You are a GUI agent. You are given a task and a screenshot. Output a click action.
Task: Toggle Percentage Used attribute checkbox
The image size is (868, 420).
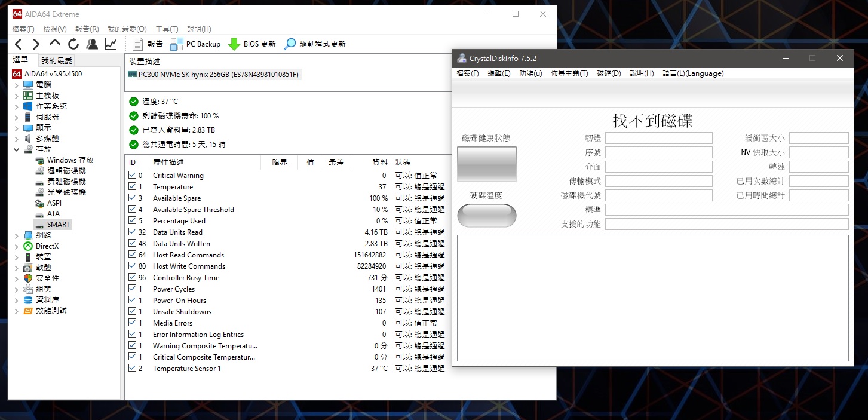pyautogui.click(x=133, y=221)
